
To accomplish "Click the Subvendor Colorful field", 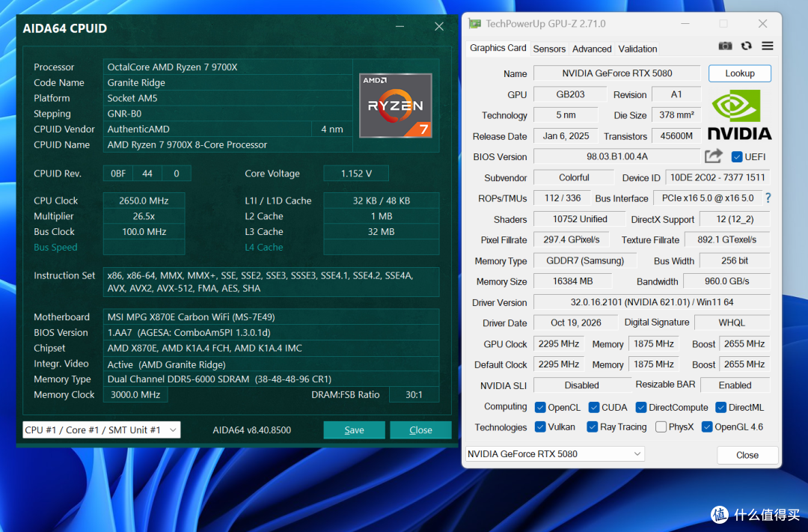I will tap(574, 177).
